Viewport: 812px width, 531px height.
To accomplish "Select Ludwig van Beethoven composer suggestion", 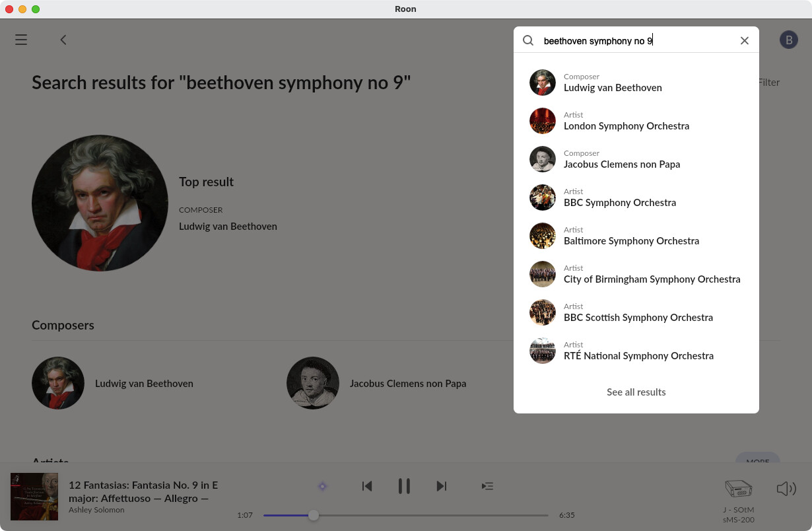I will [x=613, y=83].
